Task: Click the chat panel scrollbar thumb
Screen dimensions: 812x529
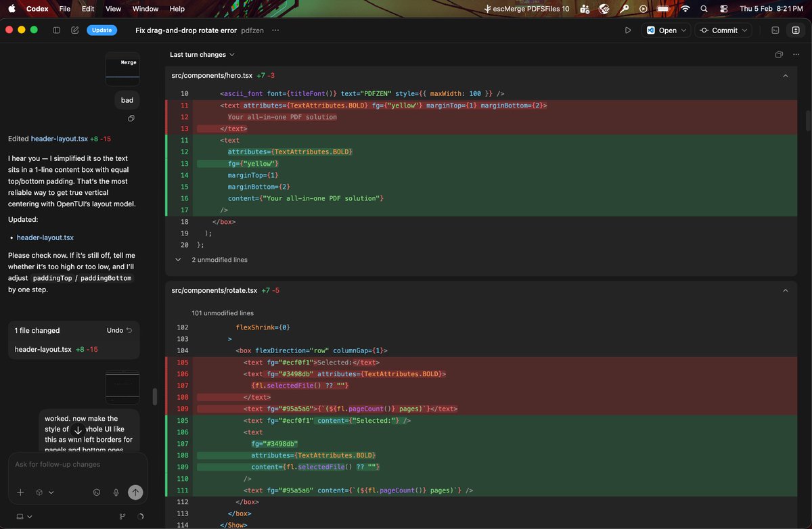Action: [154, 396]
